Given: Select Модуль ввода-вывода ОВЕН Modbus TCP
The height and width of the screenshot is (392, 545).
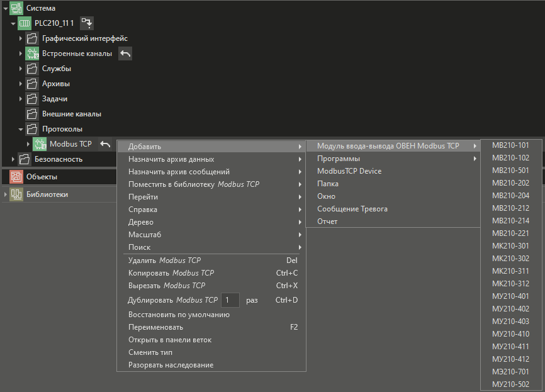Looking at the screenshot, I should [393, 146].
